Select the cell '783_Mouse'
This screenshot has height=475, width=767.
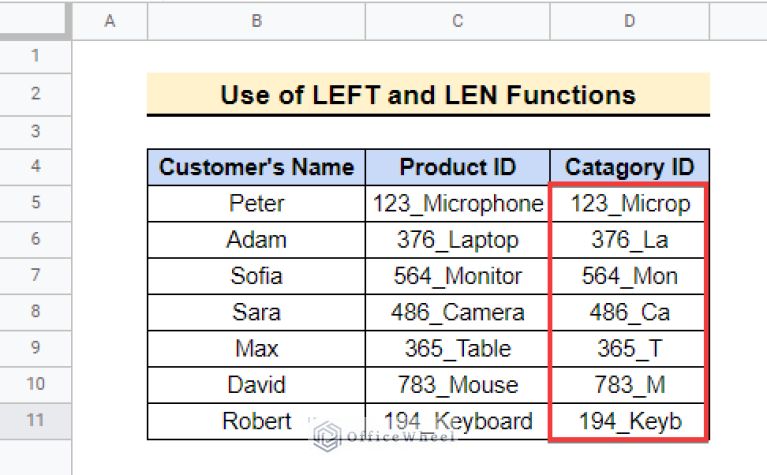457,385
